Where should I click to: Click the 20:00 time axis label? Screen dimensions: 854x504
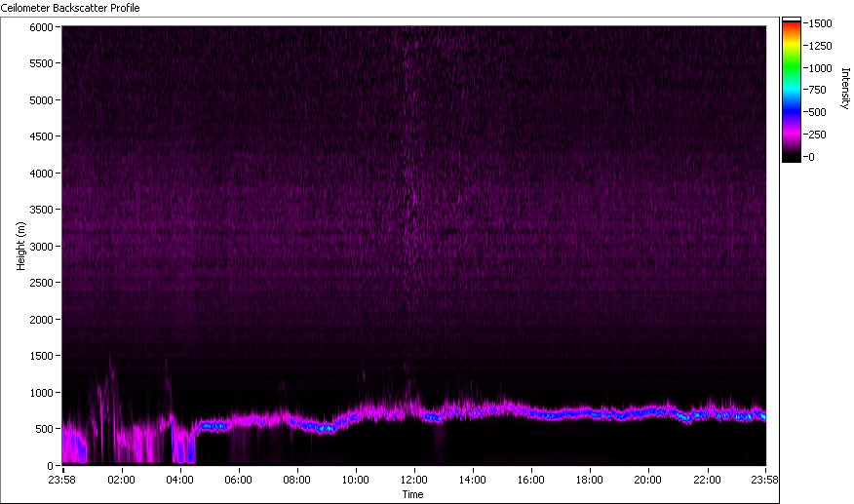(648, 480)
